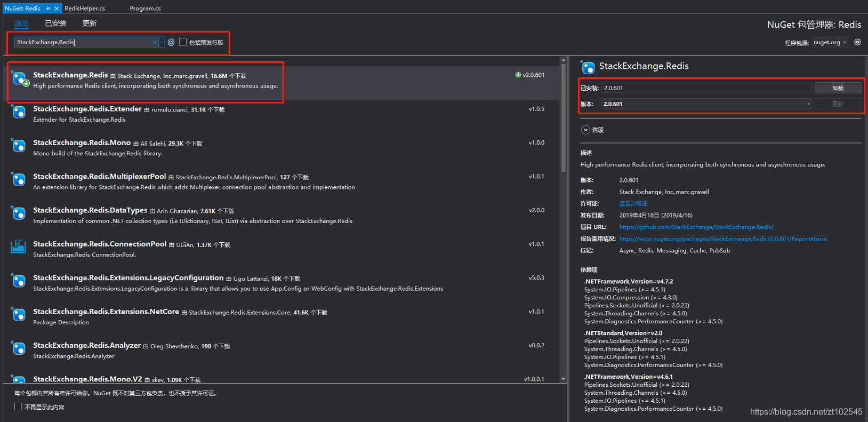Switch to the Installed tab

click(55, 23)
